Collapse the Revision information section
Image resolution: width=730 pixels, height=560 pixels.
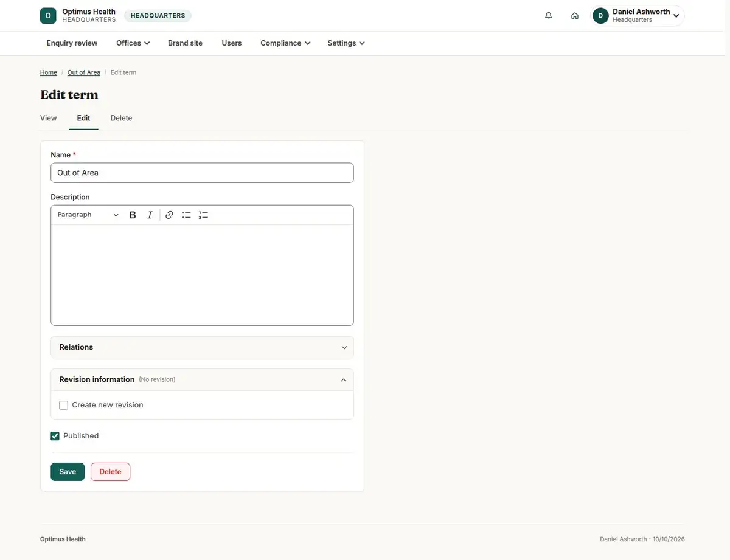[202, 379]
